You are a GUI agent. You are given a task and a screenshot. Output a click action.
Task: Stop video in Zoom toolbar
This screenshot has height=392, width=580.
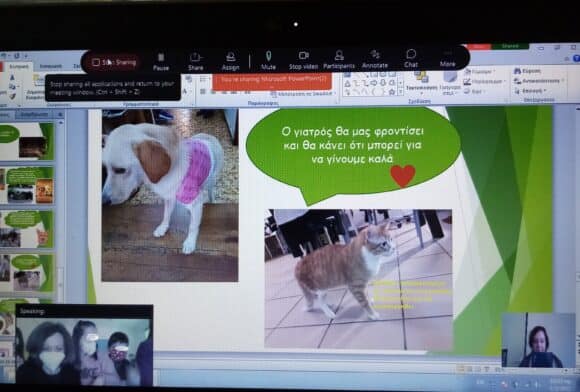303,61
